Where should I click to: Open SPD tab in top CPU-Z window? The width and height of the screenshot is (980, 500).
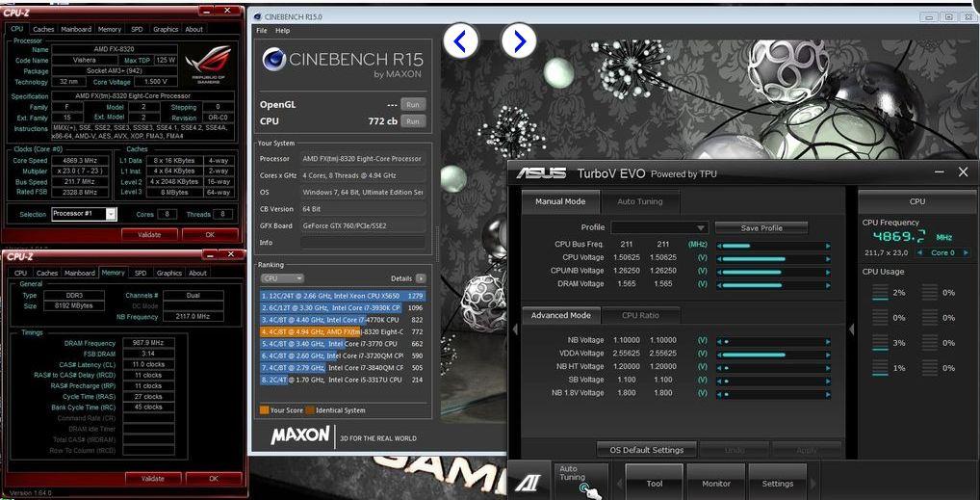(x=137, y=29)
